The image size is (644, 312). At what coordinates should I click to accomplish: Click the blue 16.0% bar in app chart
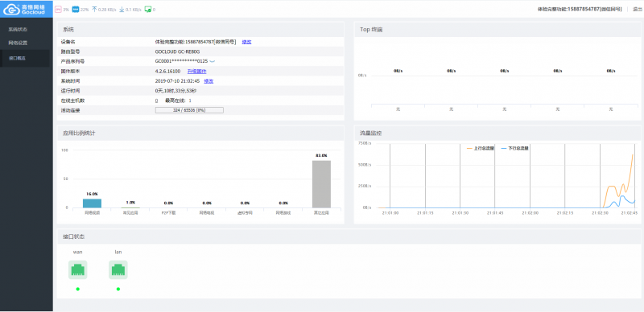click(x=92, y=203)
